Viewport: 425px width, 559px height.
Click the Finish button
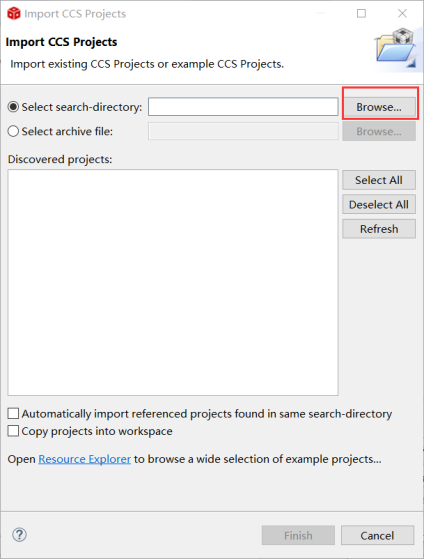tap(298, 535)
